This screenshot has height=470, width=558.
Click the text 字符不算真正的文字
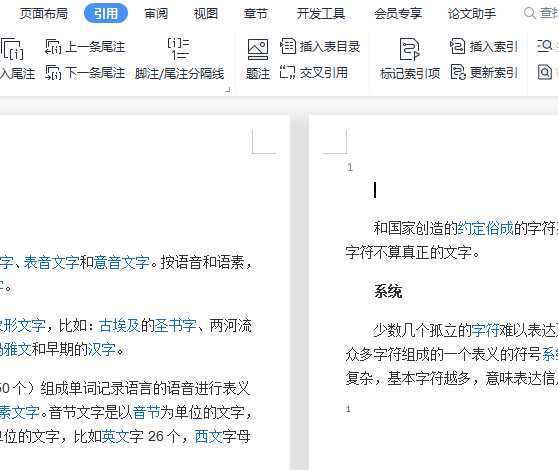409,252
